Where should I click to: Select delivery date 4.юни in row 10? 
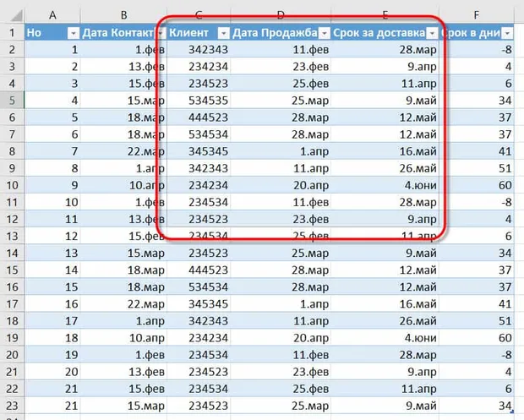pos(385,185)
